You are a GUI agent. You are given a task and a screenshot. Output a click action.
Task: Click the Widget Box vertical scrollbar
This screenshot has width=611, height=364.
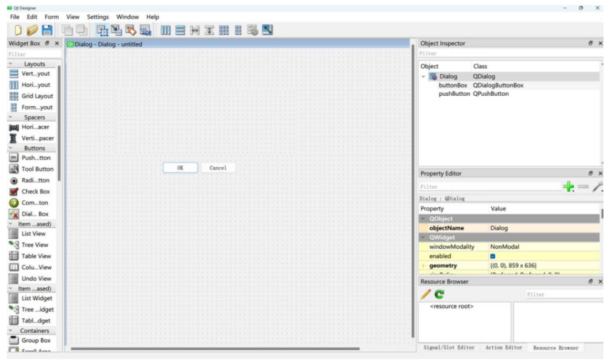pyautogui.click(x=59, y=123)
